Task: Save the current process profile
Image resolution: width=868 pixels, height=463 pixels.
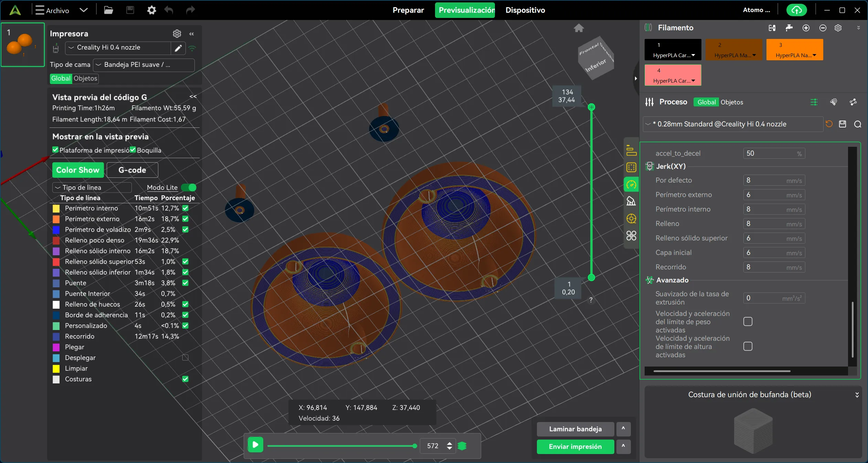Action: pyautogui.click(x=842, y=124)
